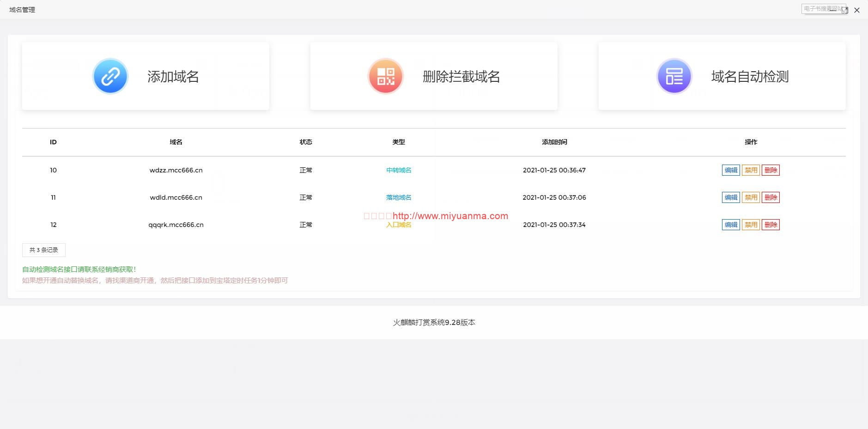Close the 域名管理 dialog
The image size is (868, 429).
tap(857, 10)
